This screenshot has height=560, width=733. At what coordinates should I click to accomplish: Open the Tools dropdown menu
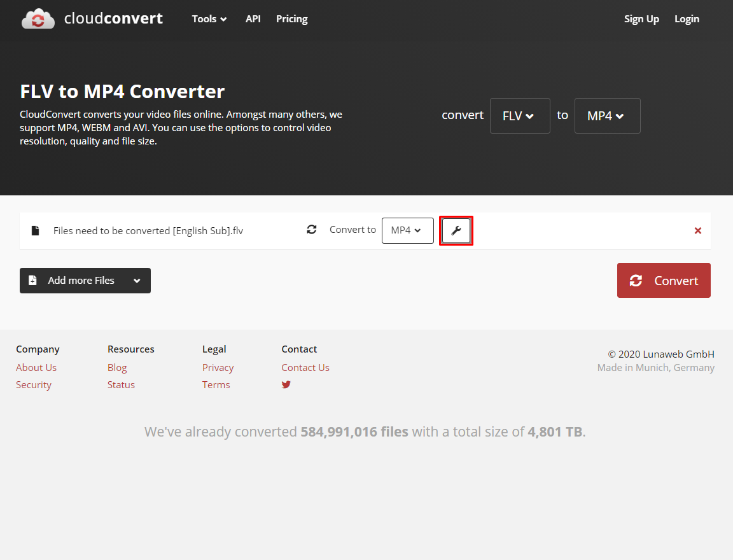tap(209, 19)
